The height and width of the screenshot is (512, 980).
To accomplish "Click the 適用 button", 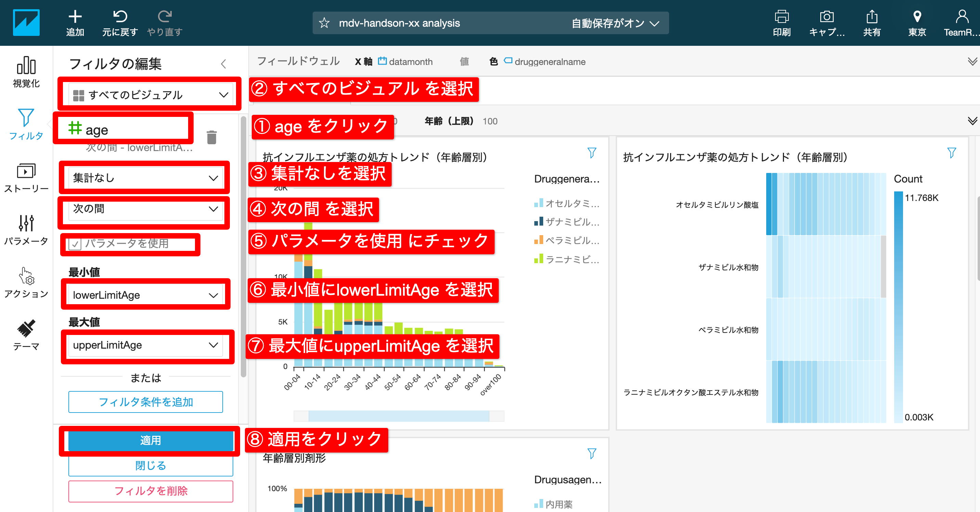I will point(151,440).
